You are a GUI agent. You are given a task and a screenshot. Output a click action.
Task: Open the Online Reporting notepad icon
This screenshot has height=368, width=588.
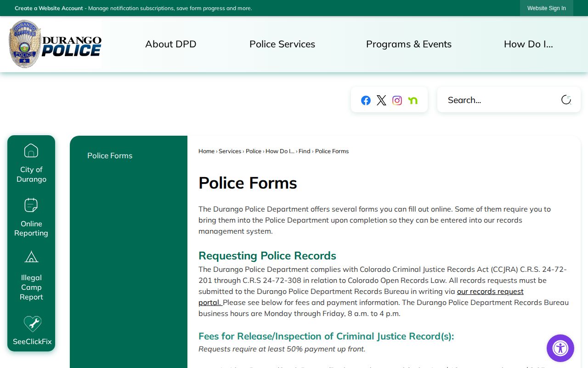pyautogui.click(x=31, y=205)
